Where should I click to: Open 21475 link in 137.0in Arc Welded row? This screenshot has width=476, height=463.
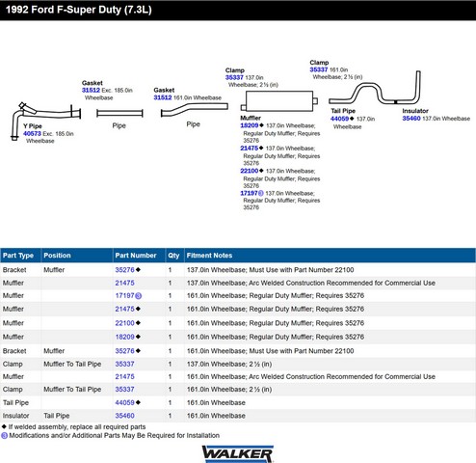pos(124,283)
